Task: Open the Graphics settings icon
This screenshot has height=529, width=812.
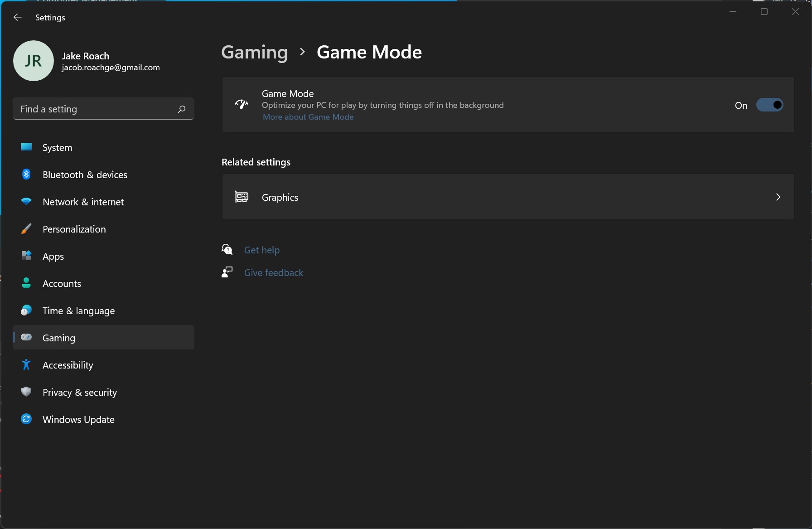Action: (x=242, y=197)
